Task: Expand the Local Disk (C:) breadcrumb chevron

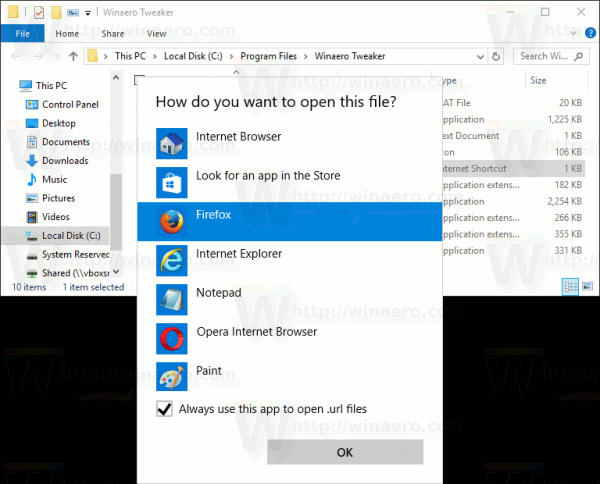Action: (x=232, y=57)
